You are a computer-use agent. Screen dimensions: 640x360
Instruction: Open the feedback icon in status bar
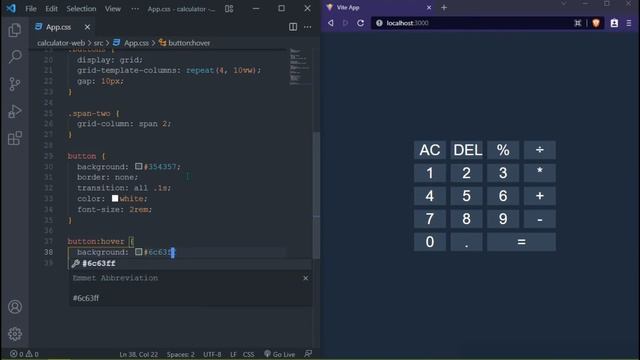click(x=308, y=354)
